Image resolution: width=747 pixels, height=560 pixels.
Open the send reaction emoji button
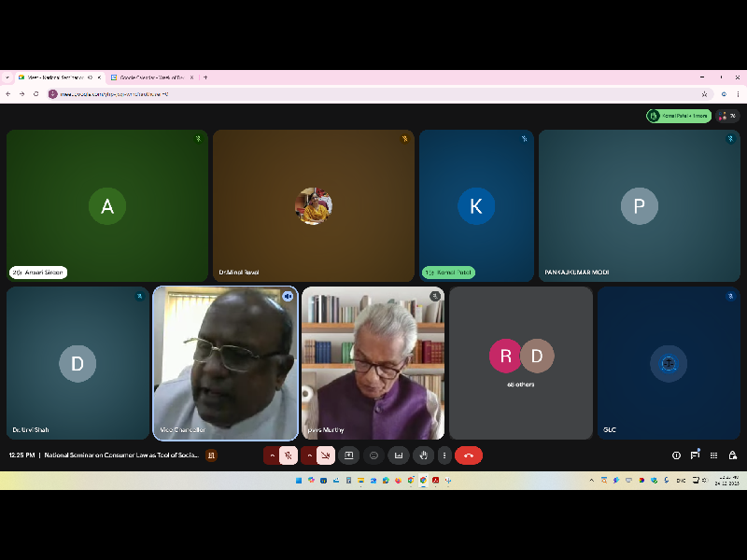click(x=373, y=455)
